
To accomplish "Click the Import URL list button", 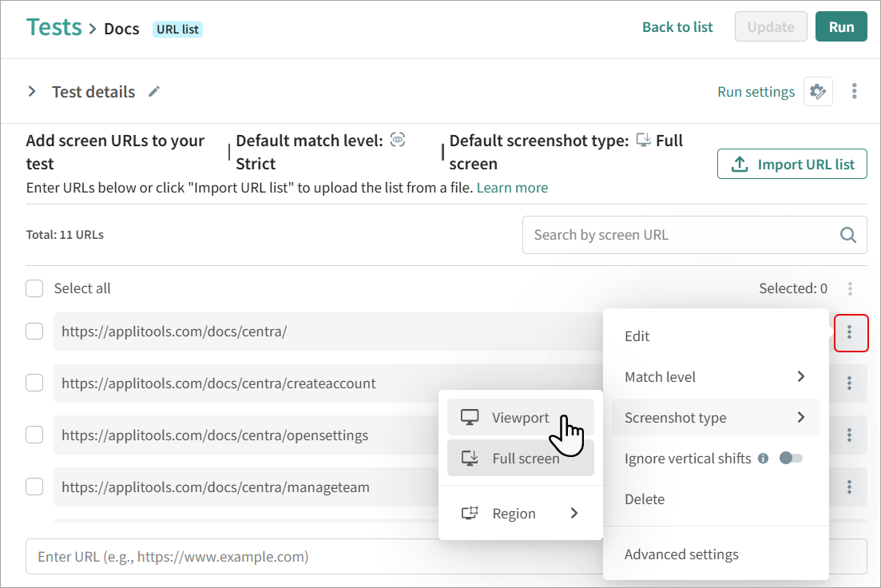I will (x=792, y=165).
